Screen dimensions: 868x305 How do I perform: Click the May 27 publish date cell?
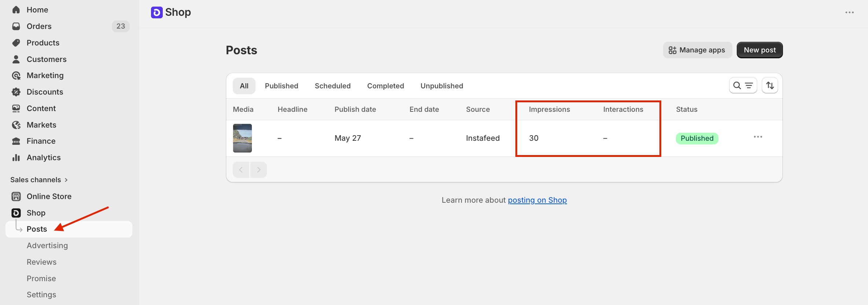point(347,138)
